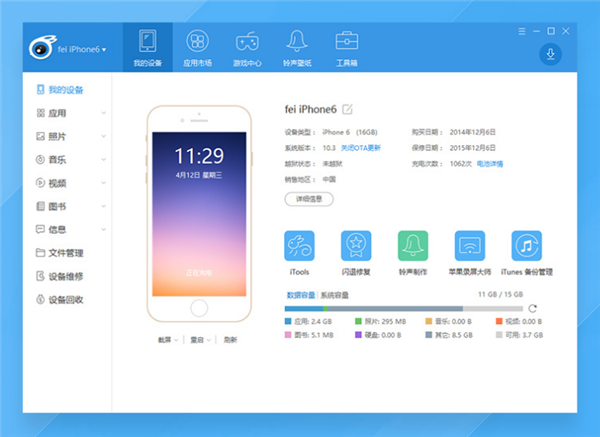Expand the 视频 sidebar chevron

[x=103, y=183]
